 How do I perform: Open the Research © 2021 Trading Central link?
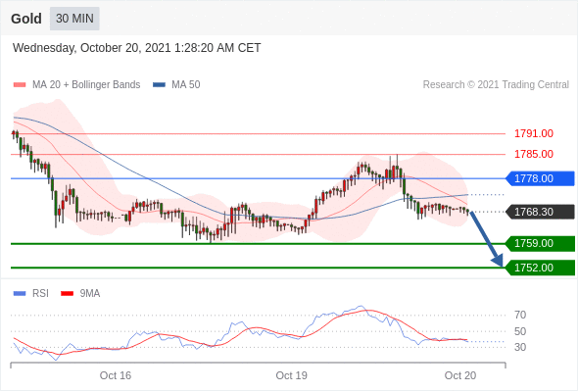pyautogui.click(x=496, y=85)
